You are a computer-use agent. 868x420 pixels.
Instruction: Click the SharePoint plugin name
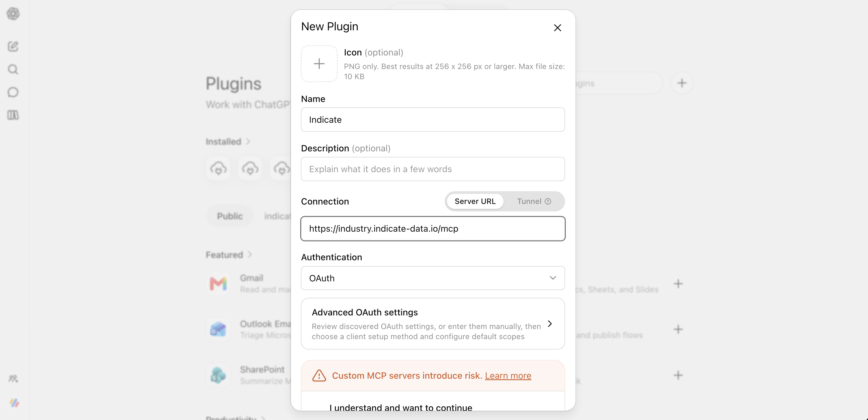262,370
